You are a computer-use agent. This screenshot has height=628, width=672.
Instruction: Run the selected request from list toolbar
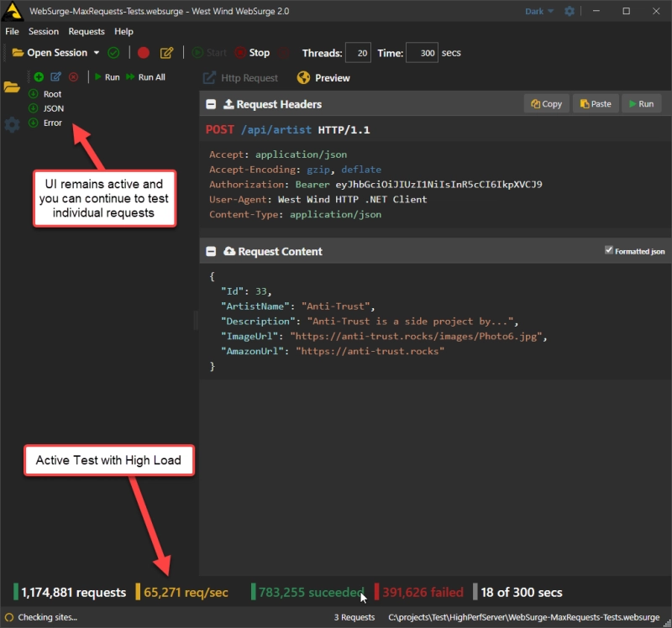click(108, 77)
